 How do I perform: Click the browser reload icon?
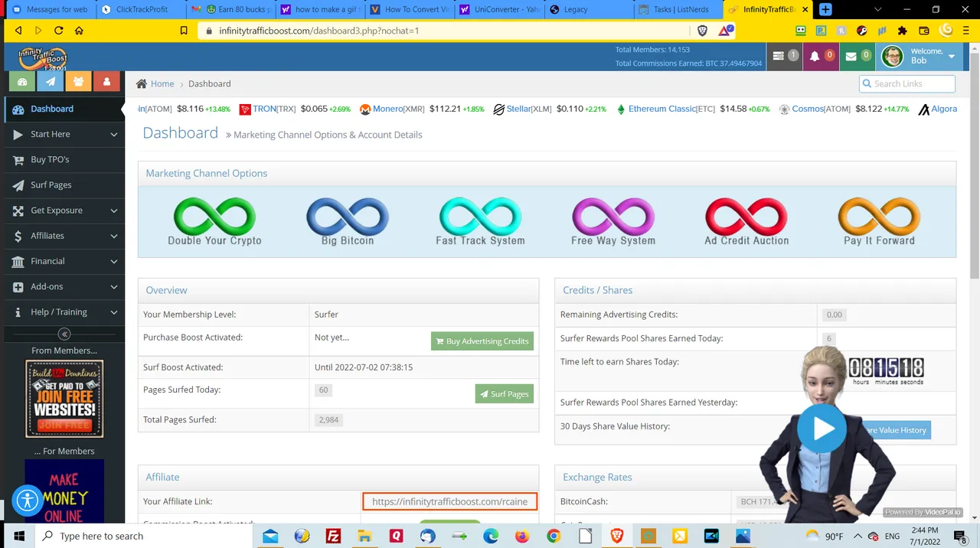pos(58,31)
